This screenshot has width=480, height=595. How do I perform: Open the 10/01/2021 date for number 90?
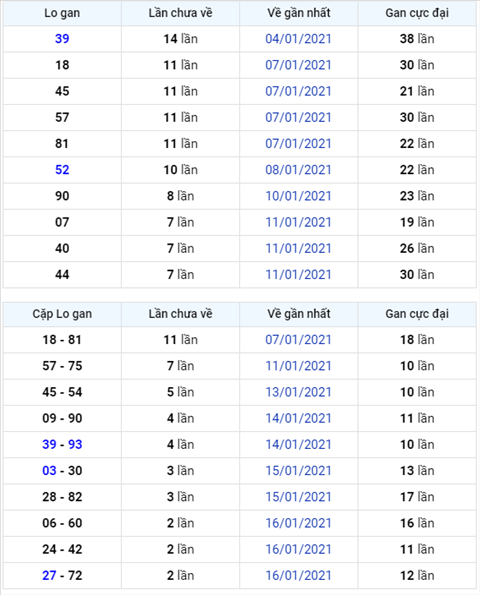298,196
